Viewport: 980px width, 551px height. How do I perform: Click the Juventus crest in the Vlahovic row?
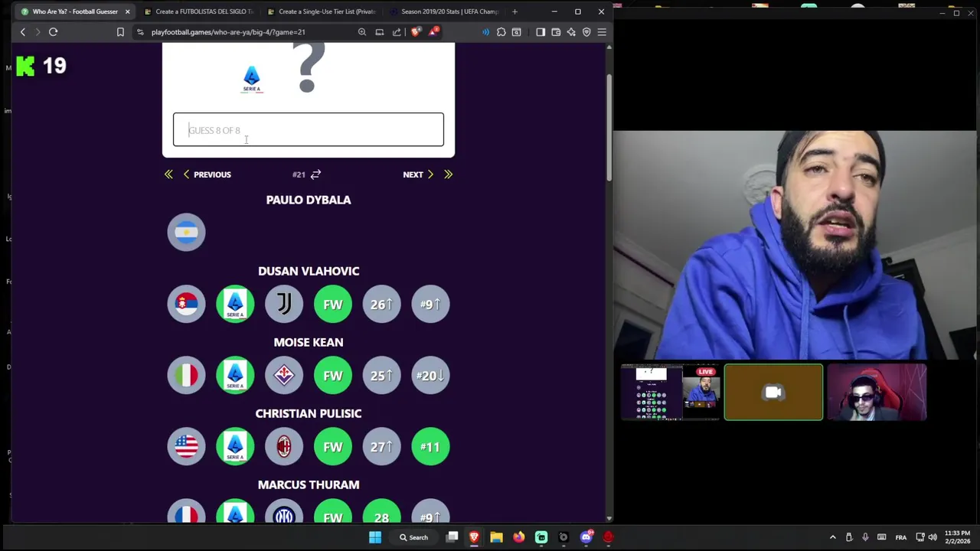click(284, 304)
